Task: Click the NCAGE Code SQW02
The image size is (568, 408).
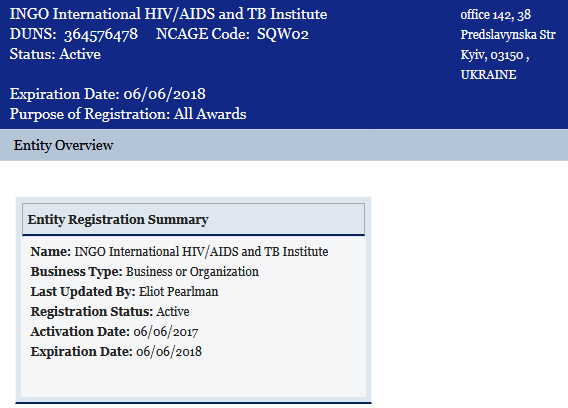Action: pos(283,34)
